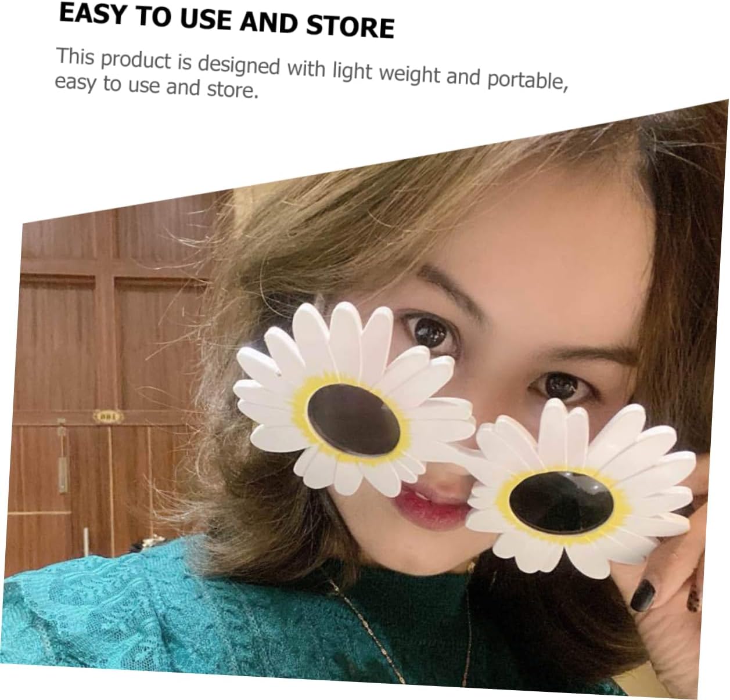This screenshot has width=730, height=700.
Task: Click the green lace sweater sleeve
Action: tap(116, 627)
